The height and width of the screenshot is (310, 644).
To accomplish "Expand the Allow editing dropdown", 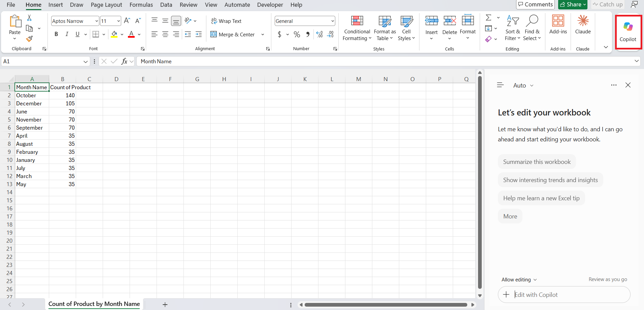I will 519,280.
